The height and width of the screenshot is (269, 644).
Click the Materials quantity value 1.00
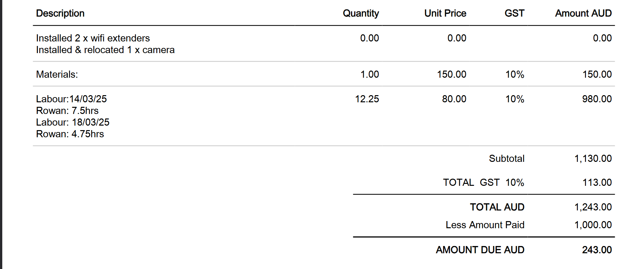tap(369, 74)
